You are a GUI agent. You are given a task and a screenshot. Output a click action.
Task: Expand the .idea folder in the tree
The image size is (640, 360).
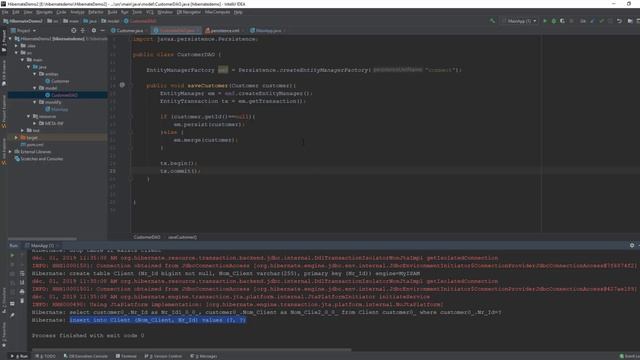point(17,46)
